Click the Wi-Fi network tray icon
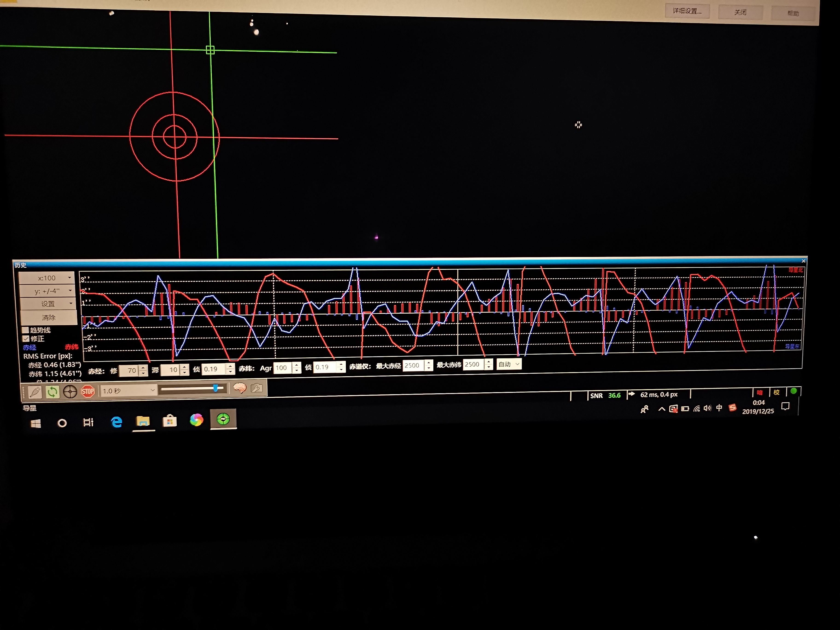Screen dimensions: 840x630 (697, 409)
